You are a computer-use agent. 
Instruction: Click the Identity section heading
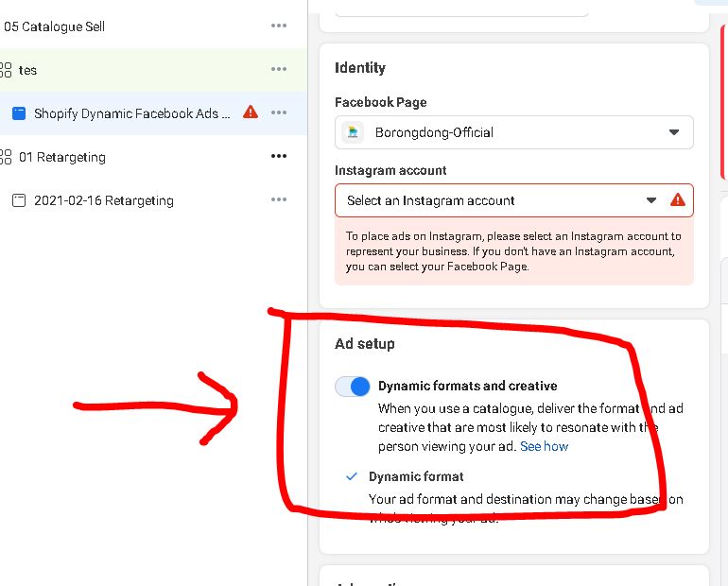(x=360, y=68)
